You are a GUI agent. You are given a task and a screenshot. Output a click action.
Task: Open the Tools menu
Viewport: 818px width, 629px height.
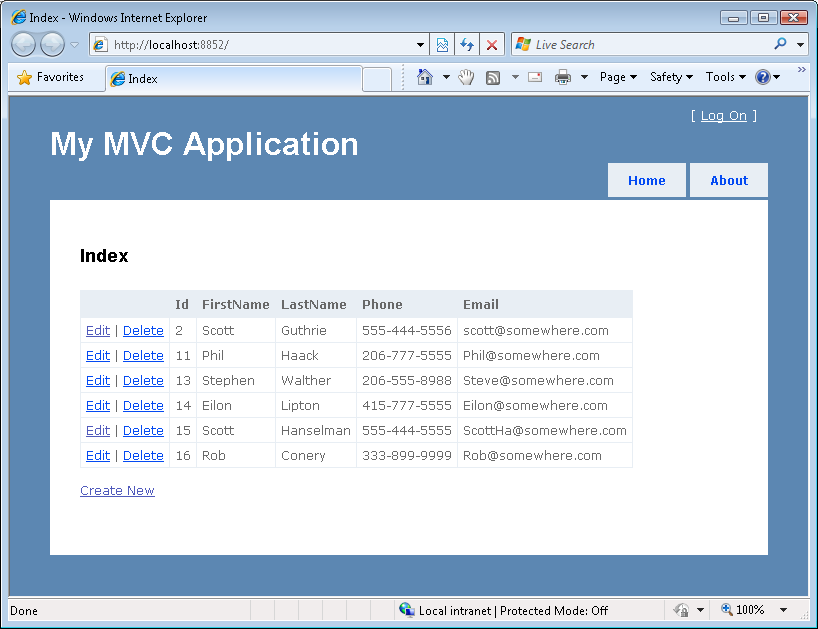click(725, 77)
